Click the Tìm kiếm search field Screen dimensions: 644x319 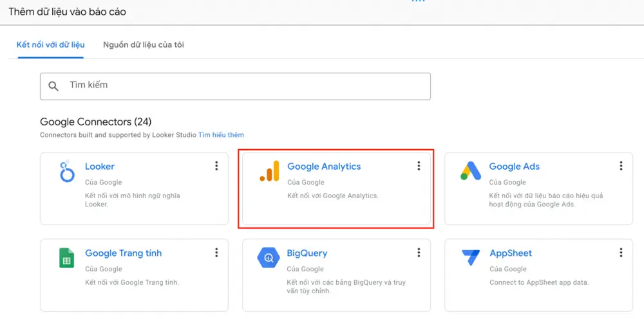coord(235,87)
